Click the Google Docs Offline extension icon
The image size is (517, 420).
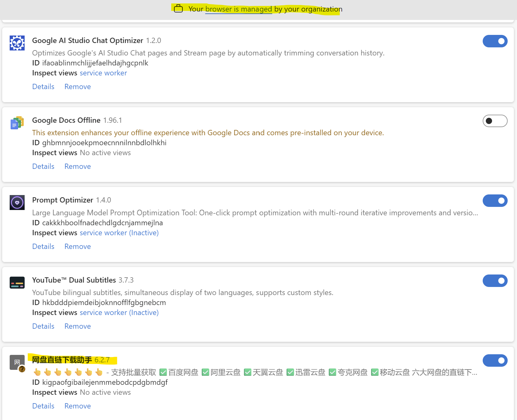pyautogui.click(x=17, y=123)
